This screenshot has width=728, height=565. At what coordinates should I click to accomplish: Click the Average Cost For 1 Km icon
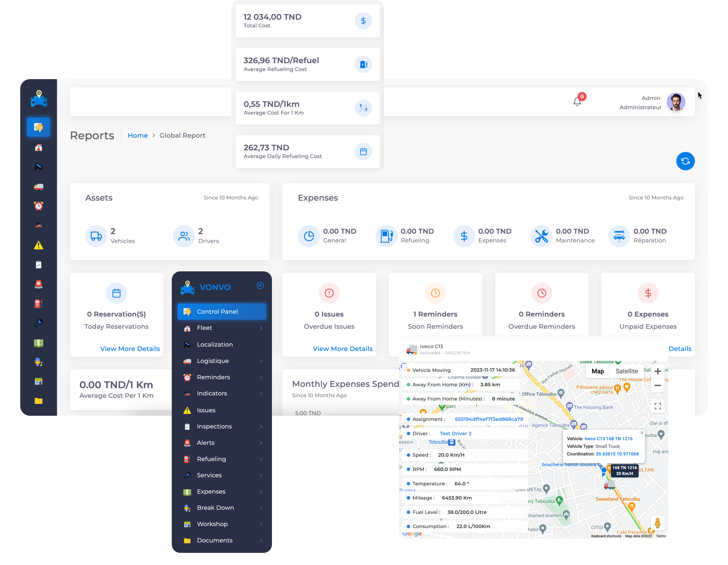pyautogui.click(x=363, y=108)
